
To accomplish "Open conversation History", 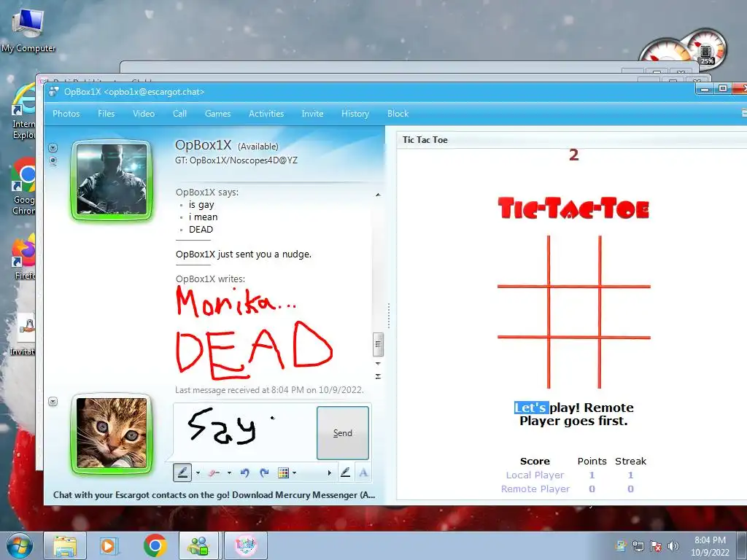I will (x=355, y=113).
